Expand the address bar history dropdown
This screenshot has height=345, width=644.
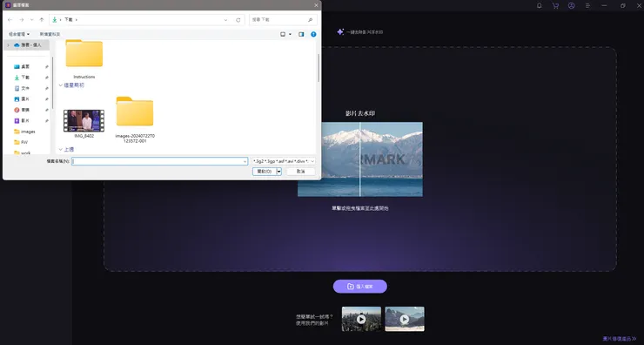click(225, 20)
